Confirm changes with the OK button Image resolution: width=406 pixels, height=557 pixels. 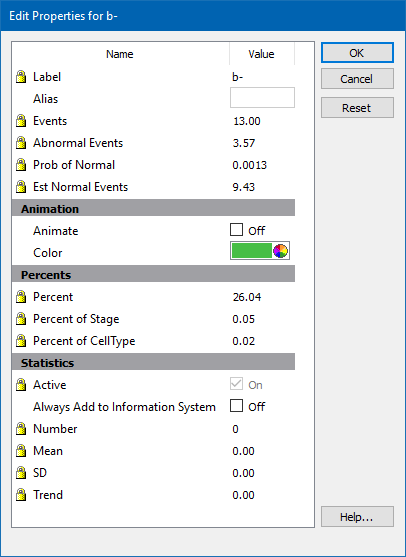(357, 53)
